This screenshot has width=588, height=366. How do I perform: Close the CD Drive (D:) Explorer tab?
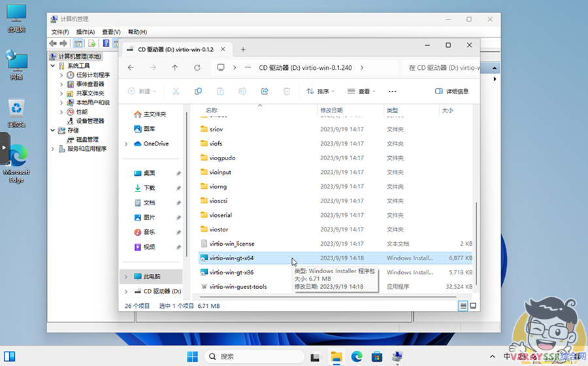click(223, 49)
